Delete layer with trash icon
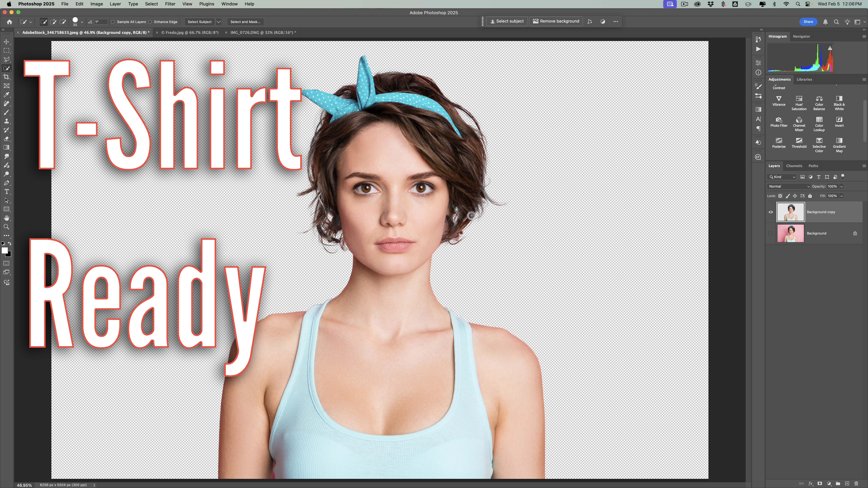868x488 pixels. pos(856,484)
